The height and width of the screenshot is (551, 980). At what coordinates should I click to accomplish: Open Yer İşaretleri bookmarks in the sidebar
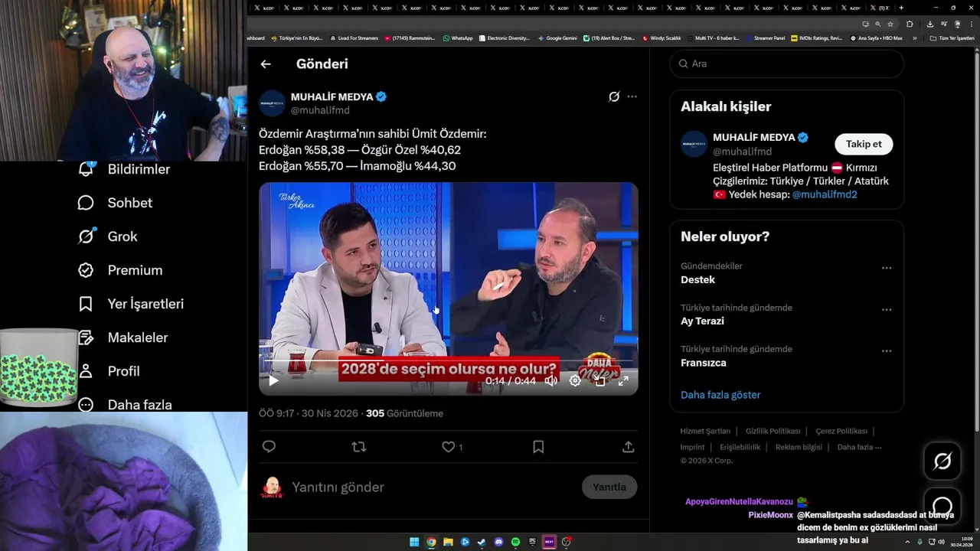tap(131, 304)
